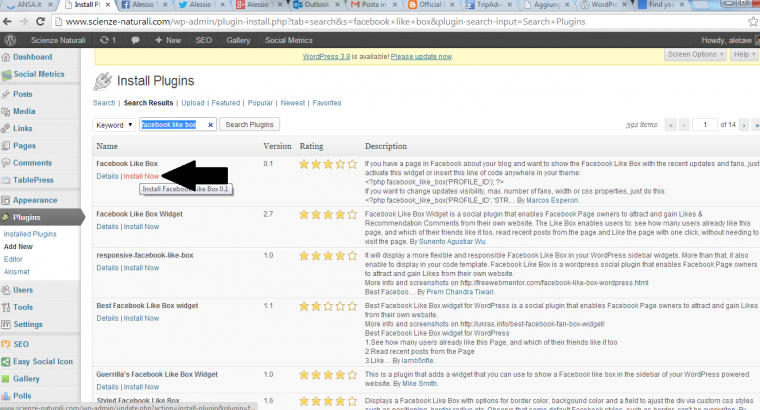Open Gallery in admin bar
The image size is (760, 410).
238,40
